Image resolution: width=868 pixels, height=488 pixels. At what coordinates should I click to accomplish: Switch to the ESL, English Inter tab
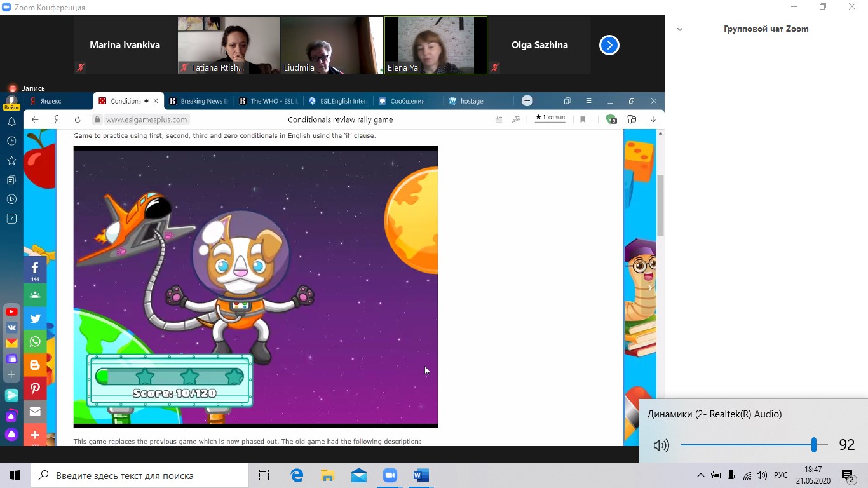point(338,101)
